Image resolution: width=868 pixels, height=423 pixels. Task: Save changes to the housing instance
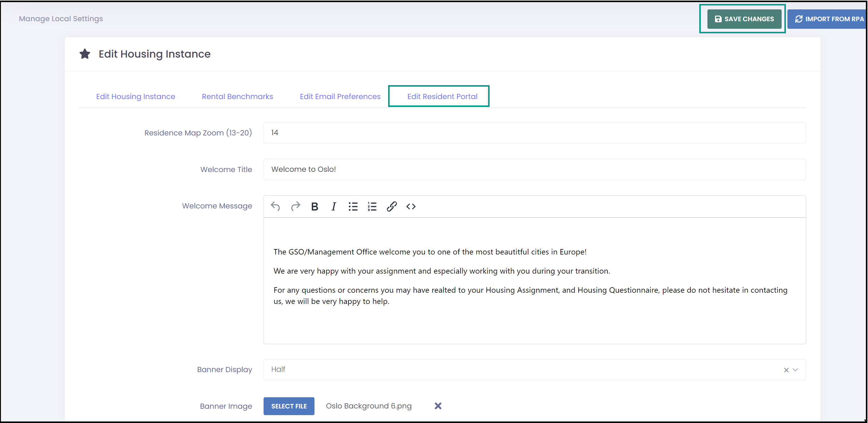click(x=744, y=19)
